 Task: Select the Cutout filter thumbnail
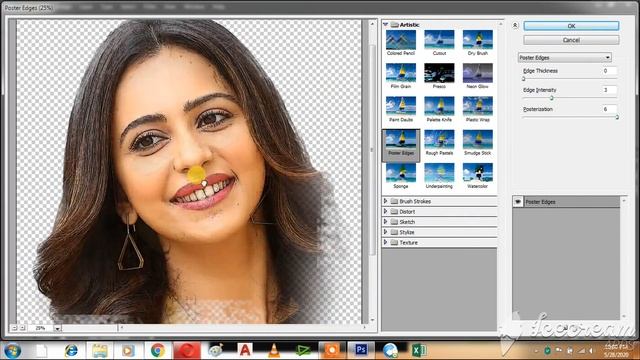click(x=439, y=40)
